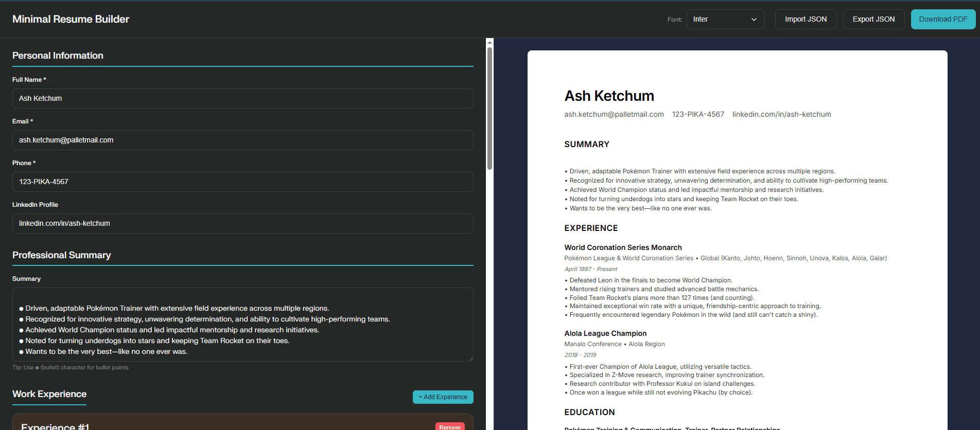Click 'Mentored rising trainers' preview bullet
The height and width of the screenshot is (430, 980).
[662, 289]
